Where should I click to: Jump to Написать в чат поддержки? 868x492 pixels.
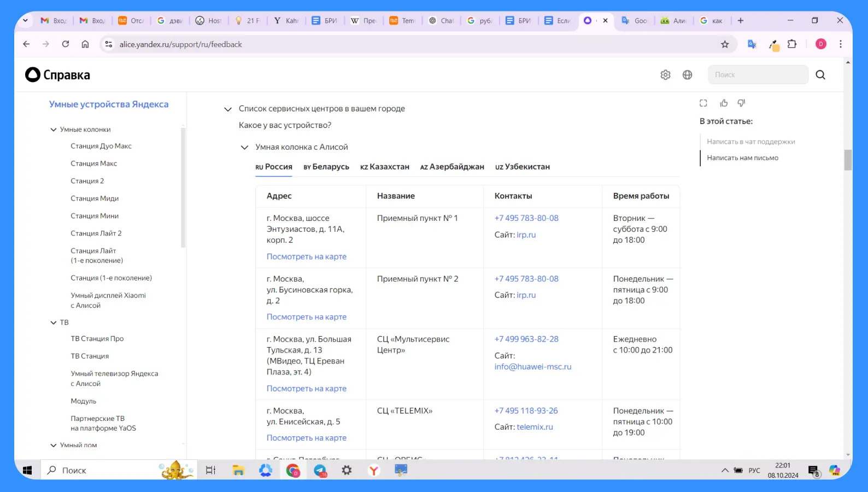(x=751, y=142)
